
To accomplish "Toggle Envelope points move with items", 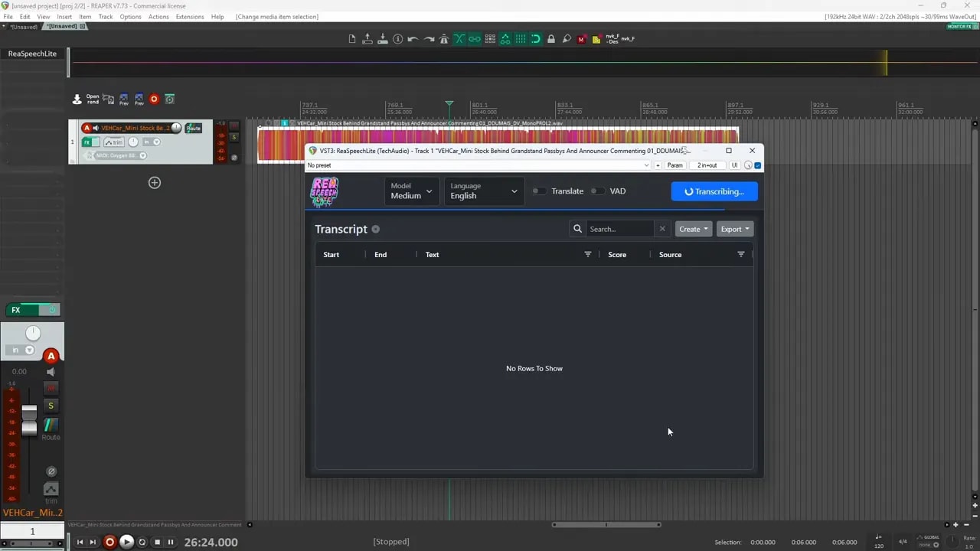I will tap(505, 39).
